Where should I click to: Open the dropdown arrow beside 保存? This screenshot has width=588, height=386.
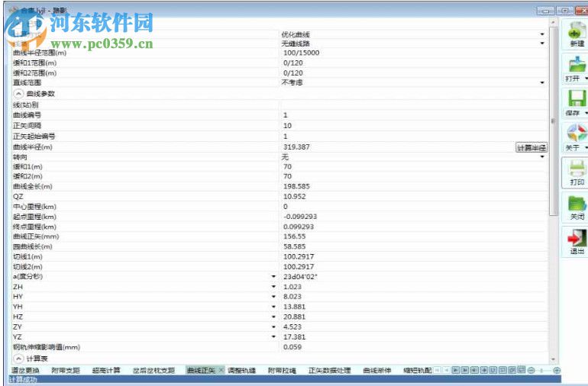pyautogui.click(x=586, y=113)
